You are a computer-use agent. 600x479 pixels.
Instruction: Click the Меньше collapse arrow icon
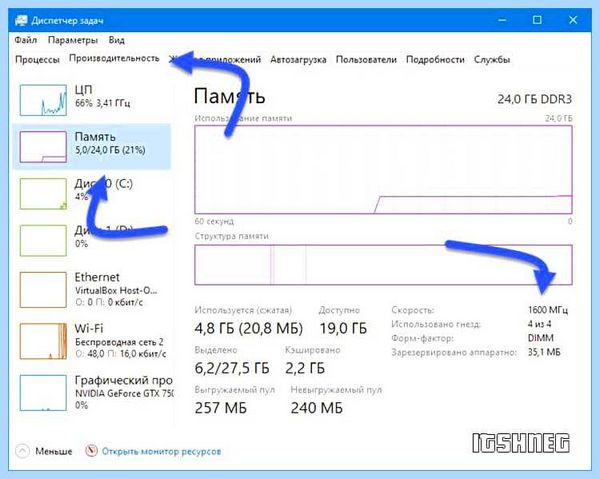click(22, 451)
